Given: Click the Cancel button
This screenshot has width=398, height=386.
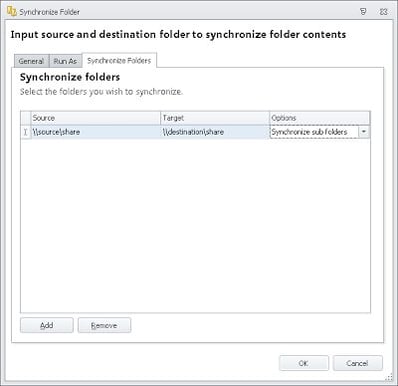Looking at the screenshot, I should (x=357, y=363).
